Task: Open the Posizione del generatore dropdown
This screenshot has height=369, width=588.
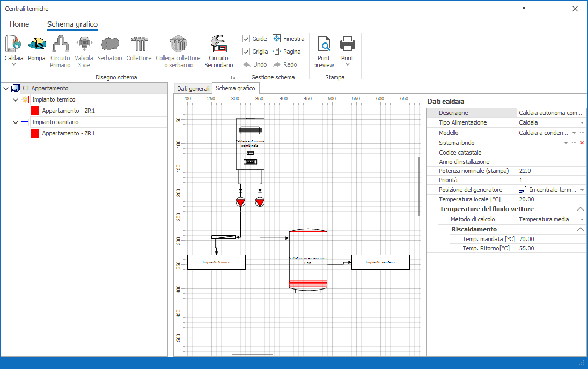Action: click(582, 190)
